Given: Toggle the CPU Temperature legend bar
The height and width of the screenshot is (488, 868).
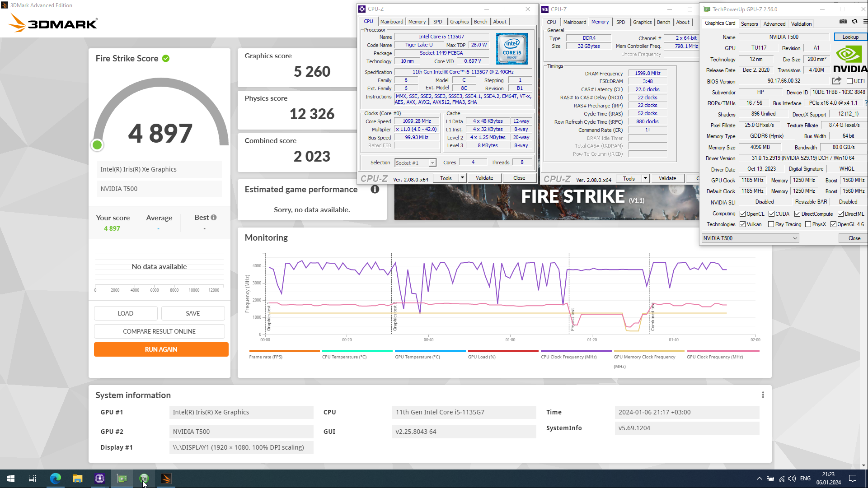Looking at the screenshot, I should coord(357,351).
